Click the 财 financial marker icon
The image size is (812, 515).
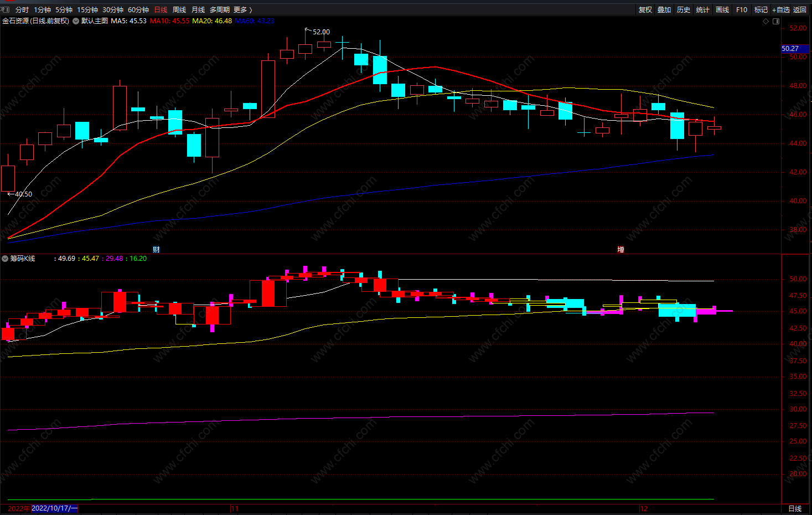pos(157,250)
